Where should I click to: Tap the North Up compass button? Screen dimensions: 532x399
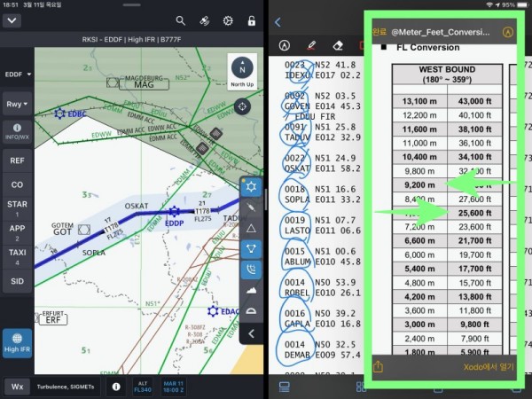pyautogui.click(x=242, y=71)
